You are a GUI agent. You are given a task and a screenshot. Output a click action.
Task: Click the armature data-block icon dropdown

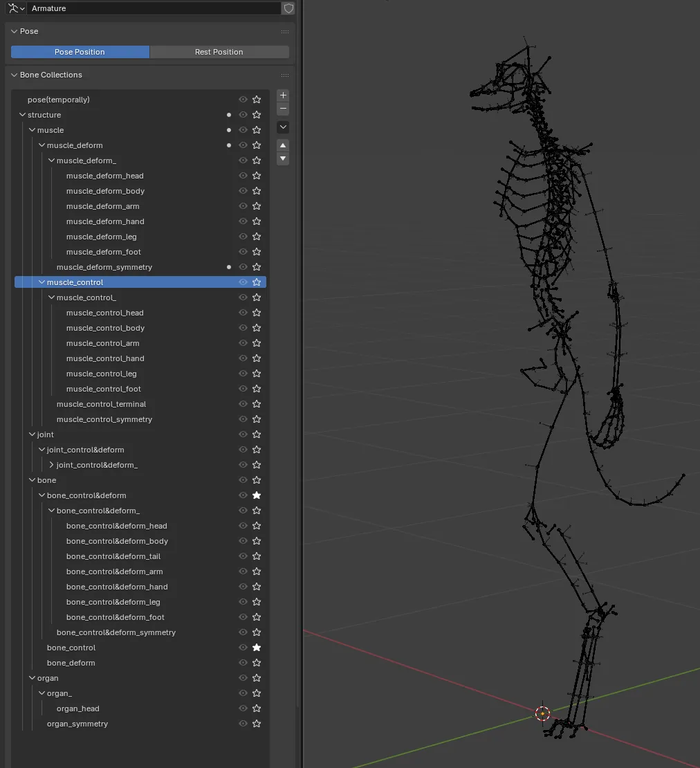16,8
